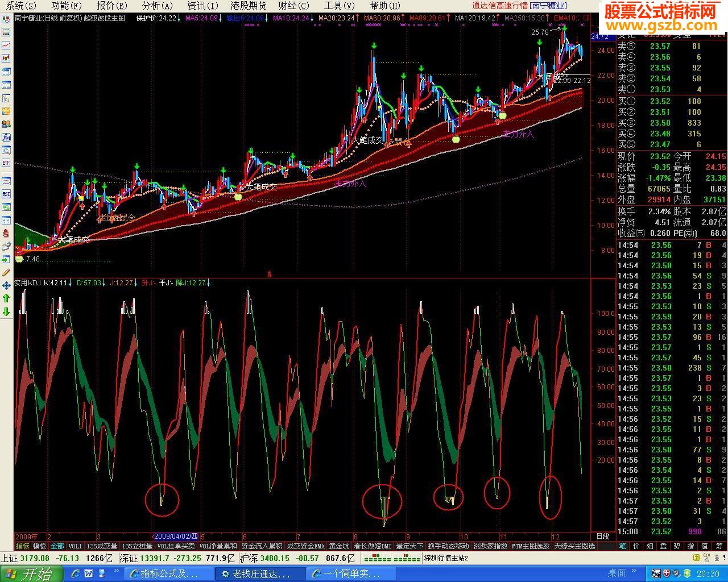
Task: Open the 财经(C) menu
Action: point(294,6)
